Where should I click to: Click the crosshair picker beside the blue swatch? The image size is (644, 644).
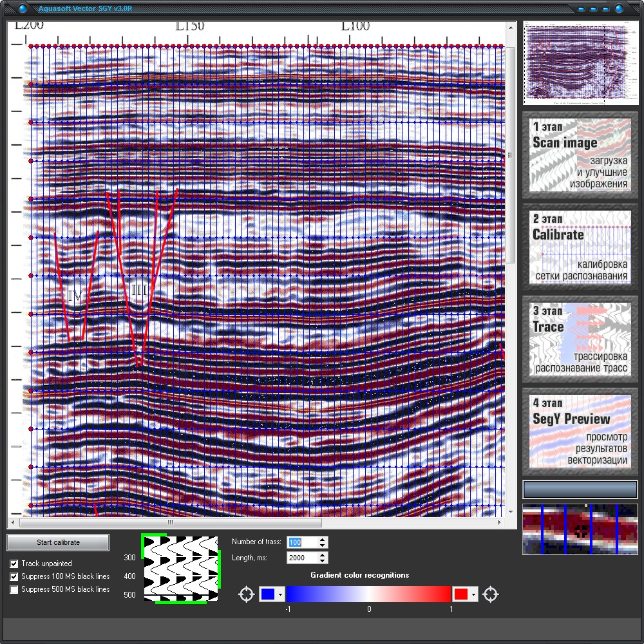[x=246, y=594]
